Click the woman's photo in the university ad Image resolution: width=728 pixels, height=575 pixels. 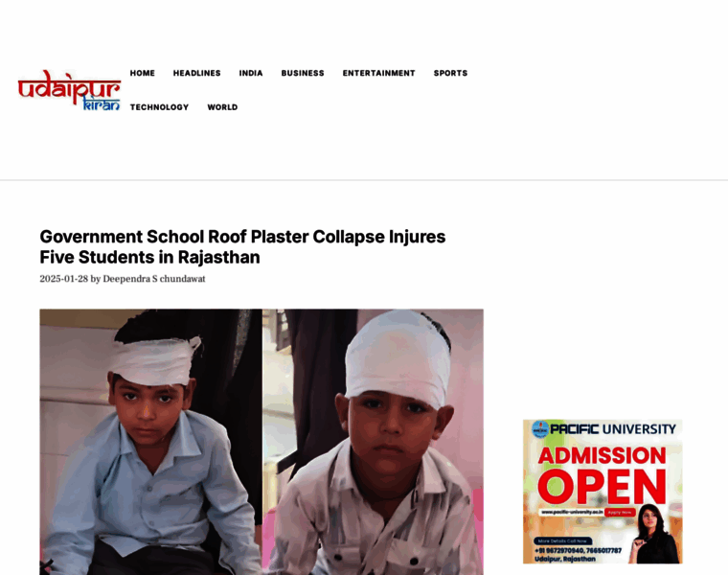point(656,534)
